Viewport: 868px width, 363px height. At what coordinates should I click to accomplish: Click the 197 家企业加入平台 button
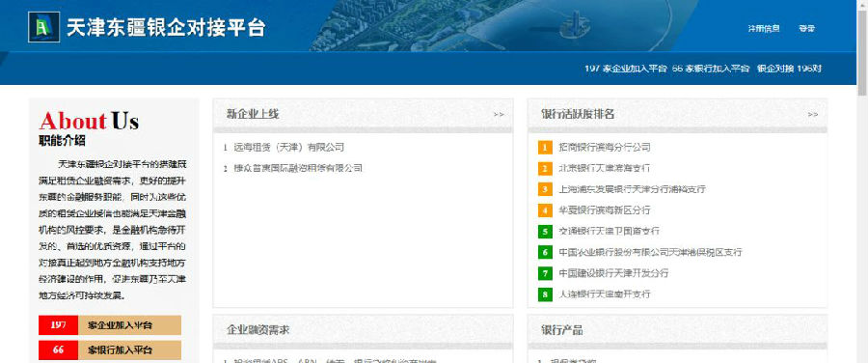point(110,325)
